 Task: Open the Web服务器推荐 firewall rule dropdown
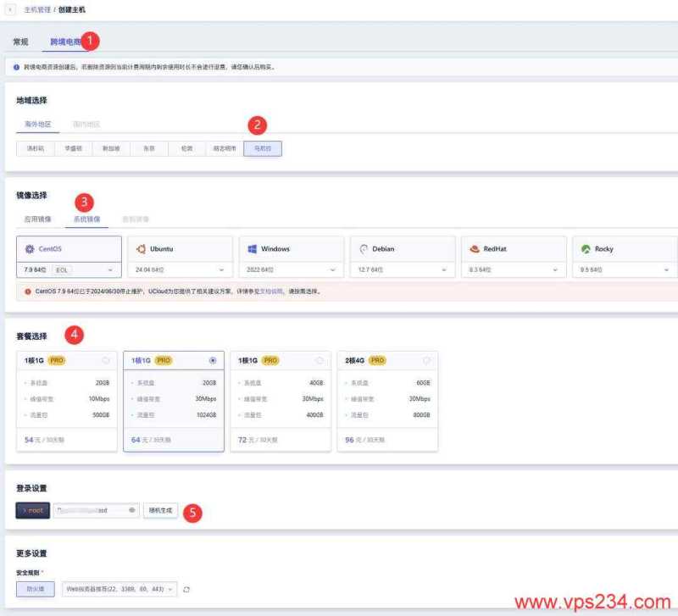coord(119,589)
